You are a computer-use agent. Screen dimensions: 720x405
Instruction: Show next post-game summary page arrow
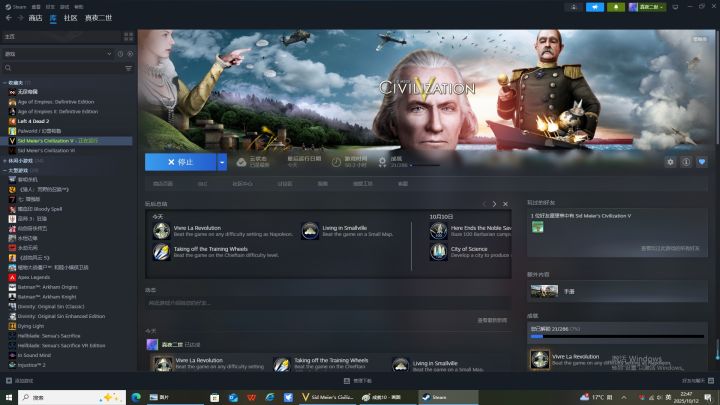point(494,204)
